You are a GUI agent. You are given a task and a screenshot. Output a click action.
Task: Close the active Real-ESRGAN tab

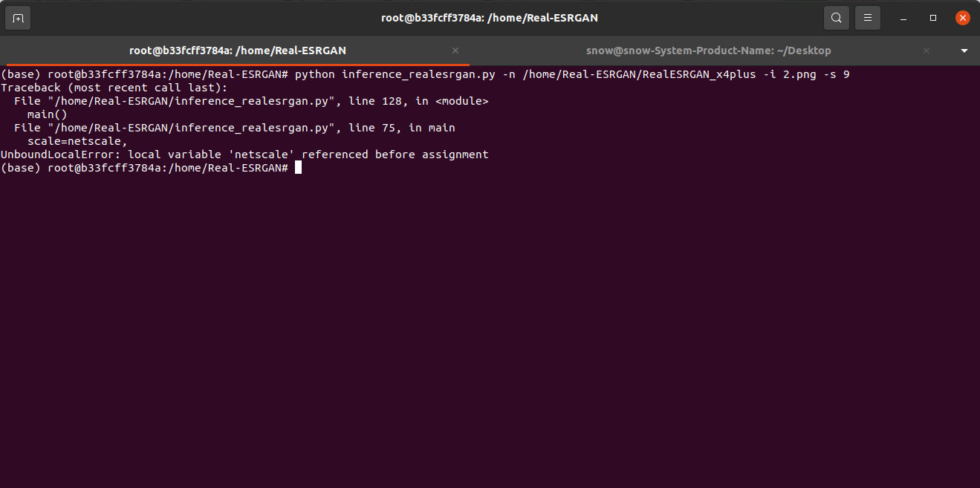coord(455,51)
